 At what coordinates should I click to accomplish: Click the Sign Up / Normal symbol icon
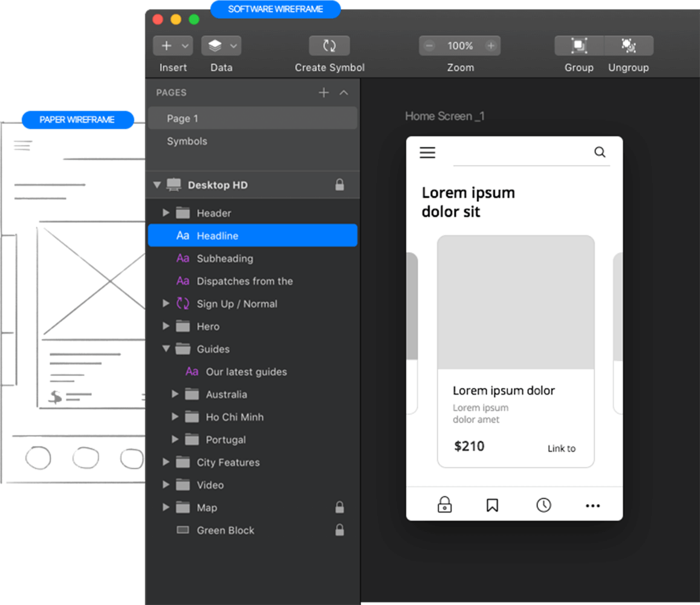click(183, 303)
